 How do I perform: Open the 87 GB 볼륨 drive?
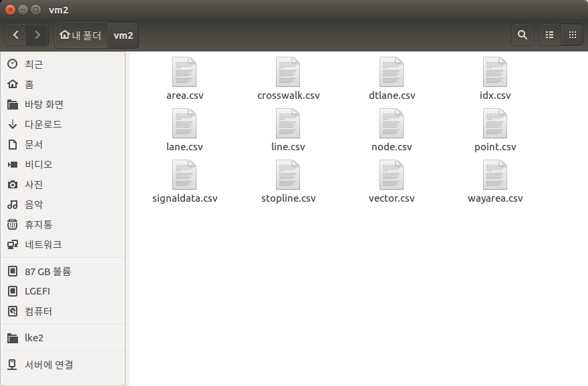click(x=63, y=271)
